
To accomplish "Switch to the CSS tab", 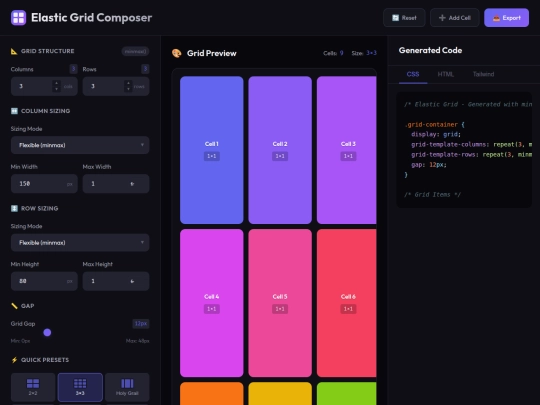I will pyautogui.click(x=413, y=74).
